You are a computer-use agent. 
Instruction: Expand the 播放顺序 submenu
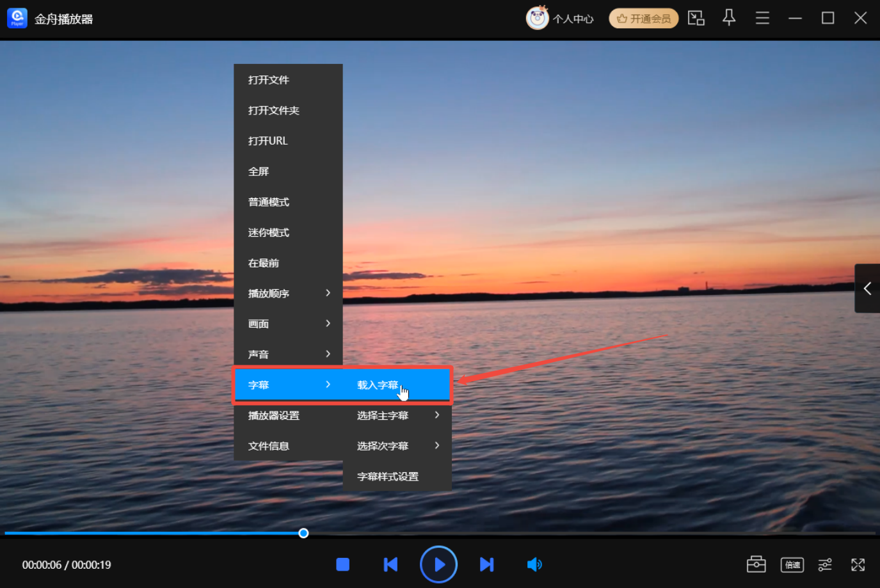[288, 294]
